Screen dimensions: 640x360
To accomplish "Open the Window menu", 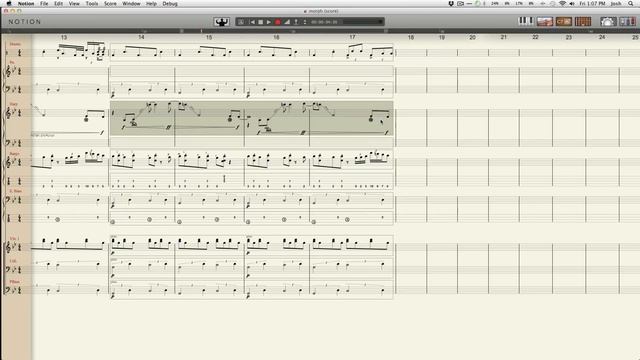I will 131,4.
